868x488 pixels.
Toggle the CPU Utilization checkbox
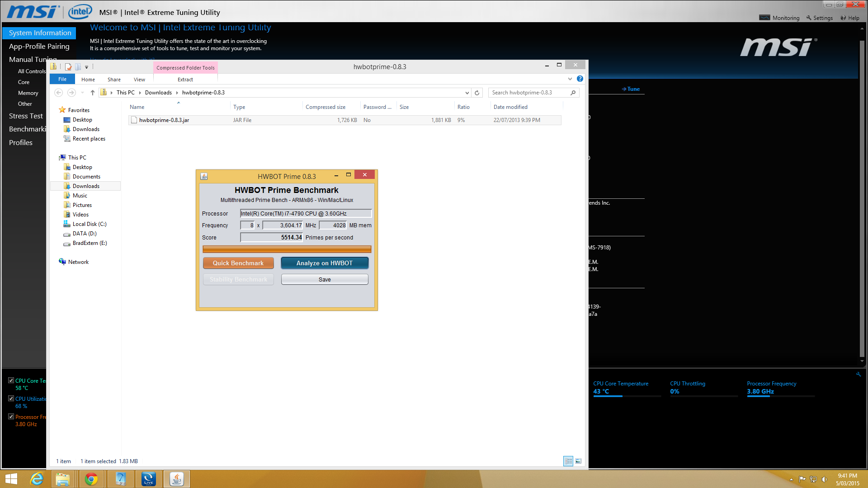coord(11,399)
